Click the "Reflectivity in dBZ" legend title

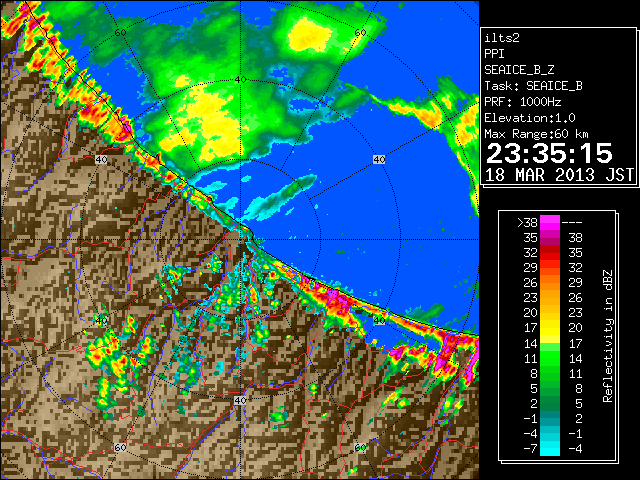pos(608,336)
